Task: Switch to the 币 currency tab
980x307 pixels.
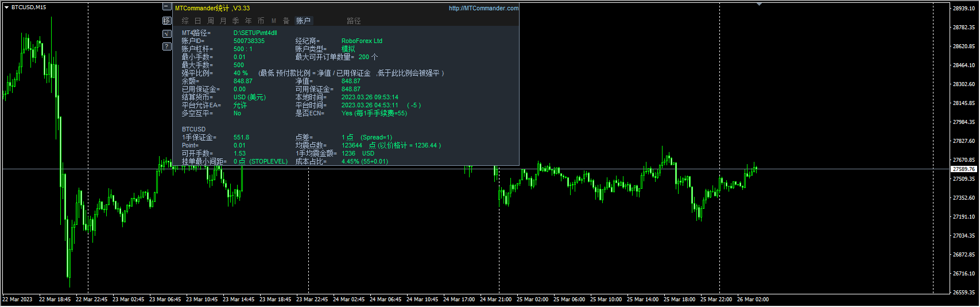Action: tap(261, 21)
